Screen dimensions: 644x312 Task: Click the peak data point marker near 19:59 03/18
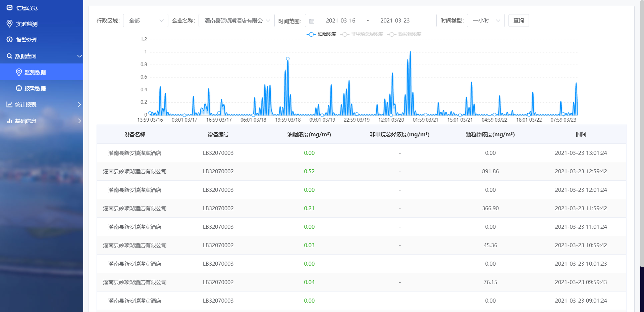tap(288, 58)
